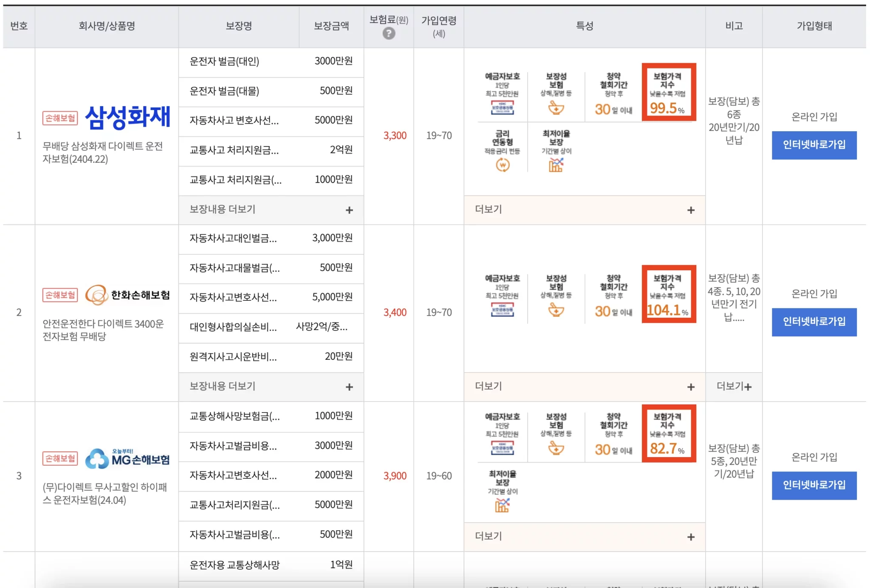The image size is (870, 588).
Task: Click MG price index 82.7% badge
Action: [669, 433]
